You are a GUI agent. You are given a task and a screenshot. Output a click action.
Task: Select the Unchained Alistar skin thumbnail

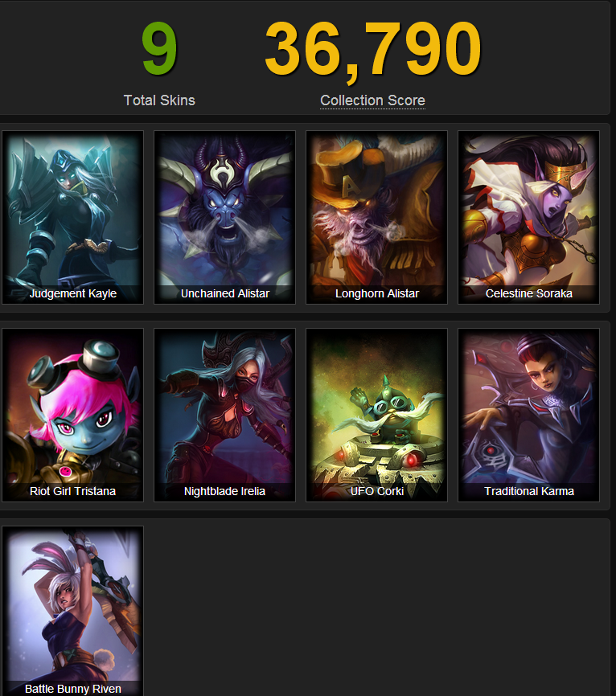coord(224,217)
